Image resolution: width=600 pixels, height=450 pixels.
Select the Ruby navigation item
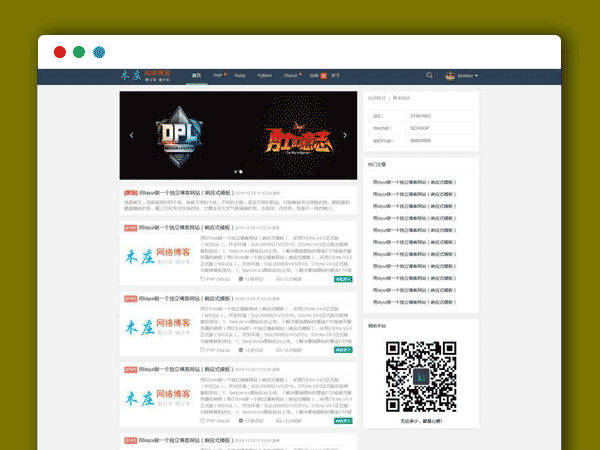240,75
